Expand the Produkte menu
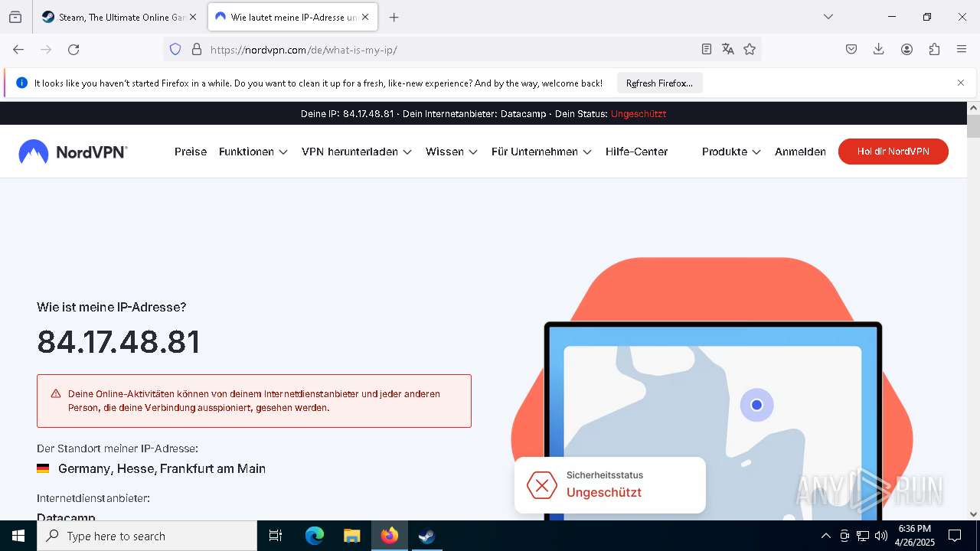 coord(731,152)
